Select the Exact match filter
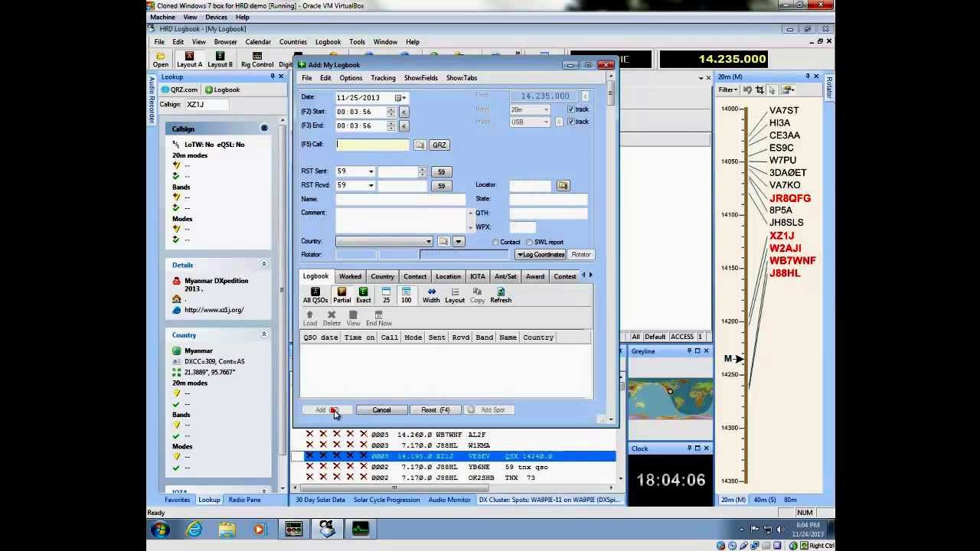The image size is (980, 551). coord(363,295)
